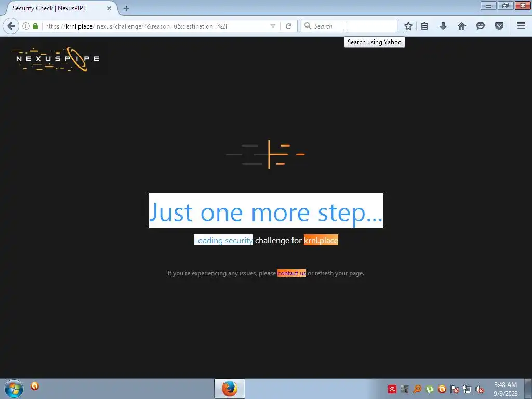Close the Security Check tab
Viewport: 532px width, 399px height.
tap(109, 8)
